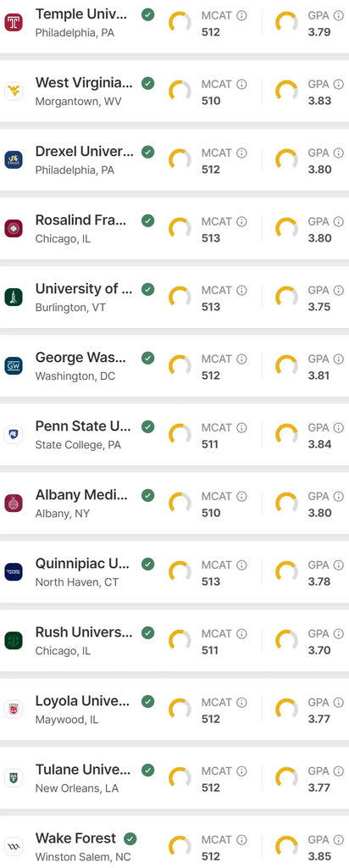Click the Temple University logo icon

14,23
